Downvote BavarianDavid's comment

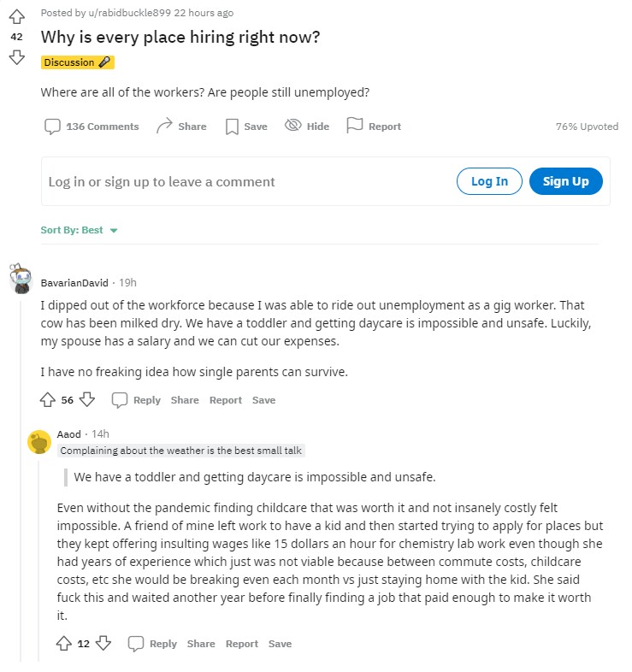pyautogui.click(x=86, y=400)
